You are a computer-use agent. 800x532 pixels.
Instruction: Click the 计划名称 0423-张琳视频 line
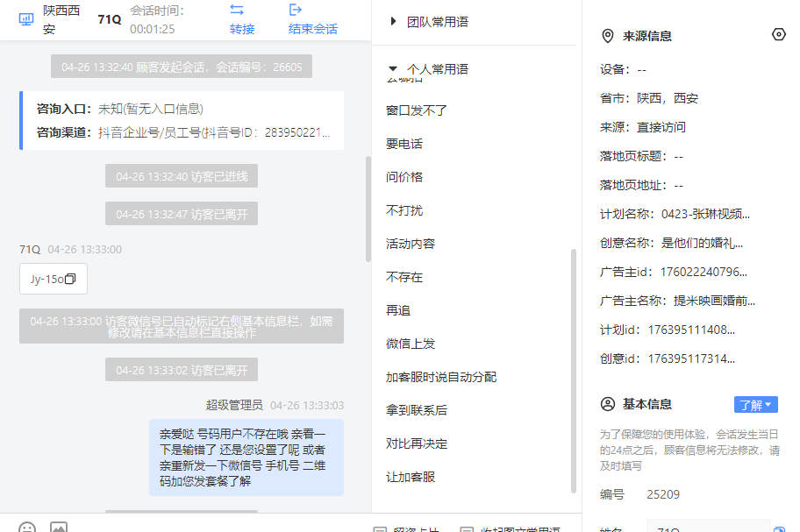(x=675, y=214)
